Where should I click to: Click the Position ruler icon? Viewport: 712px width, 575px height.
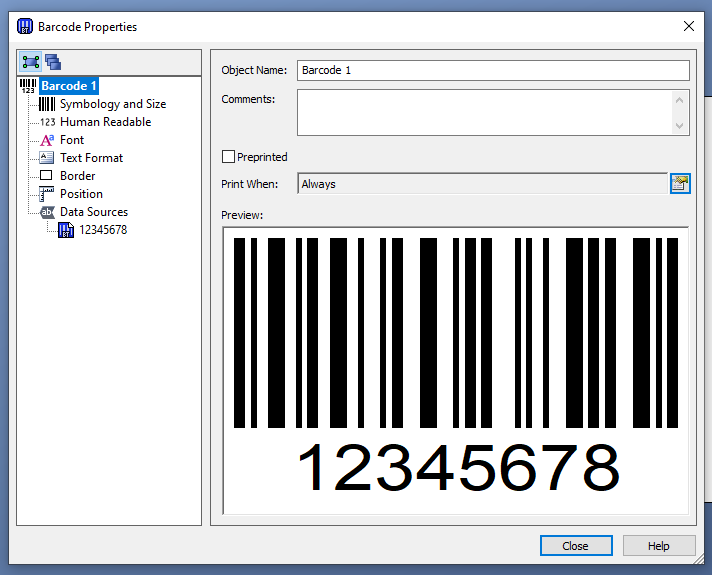point(46,194)
